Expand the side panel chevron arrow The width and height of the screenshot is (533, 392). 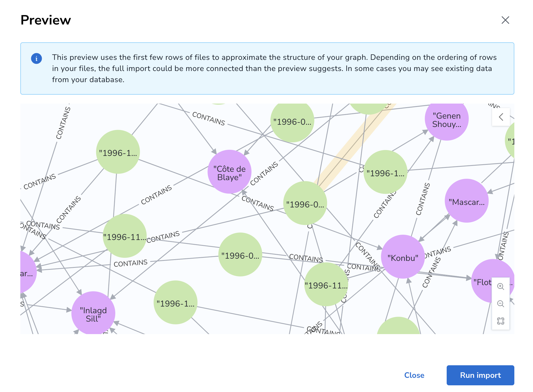tap(501, 117)
